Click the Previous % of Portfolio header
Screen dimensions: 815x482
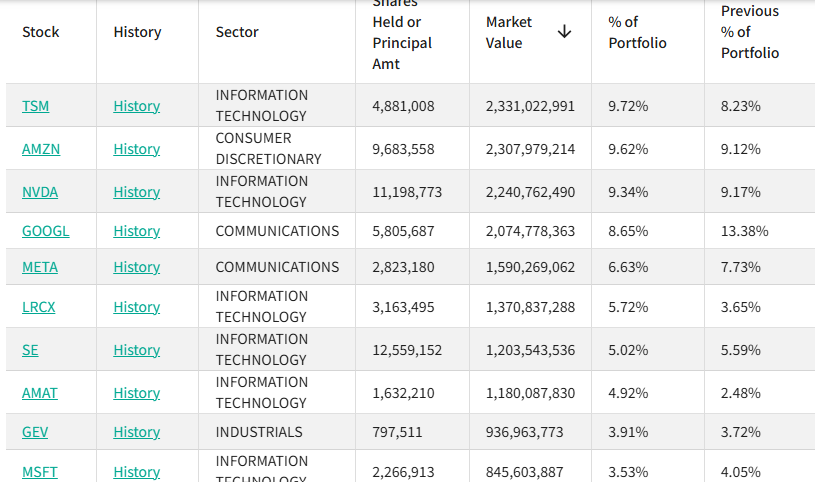coord(750,32)
